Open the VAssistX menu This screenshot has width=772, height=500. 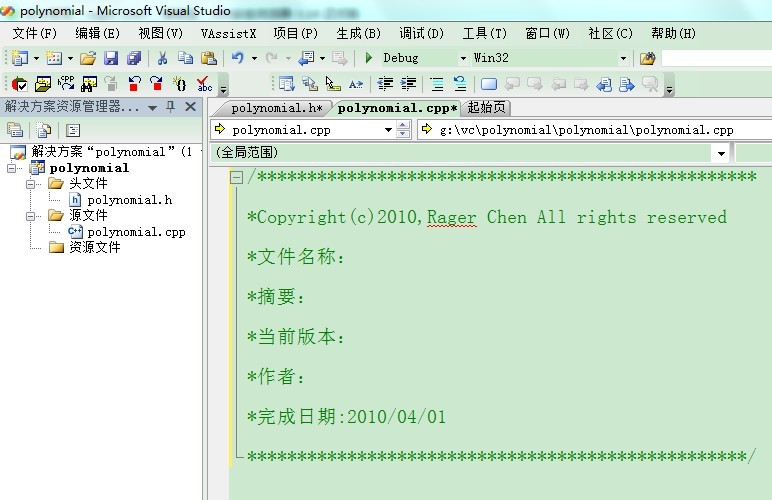(228, 33)
